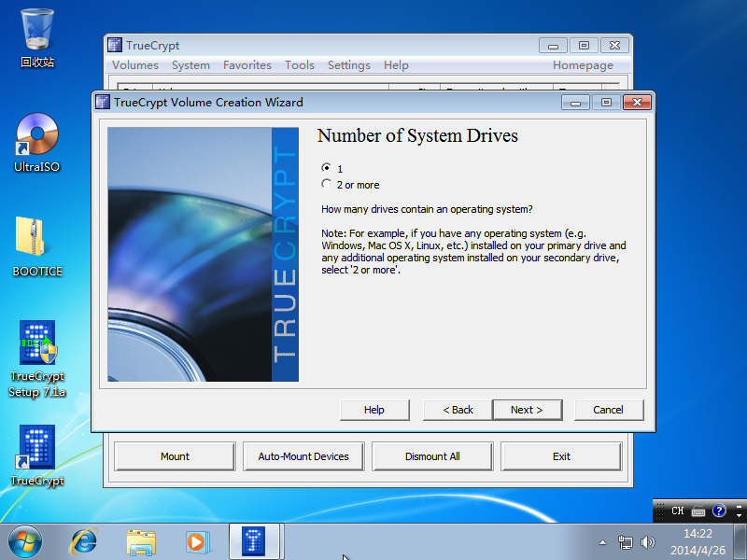Click Show desktop strip at taskbar end

tap(740, 542)
